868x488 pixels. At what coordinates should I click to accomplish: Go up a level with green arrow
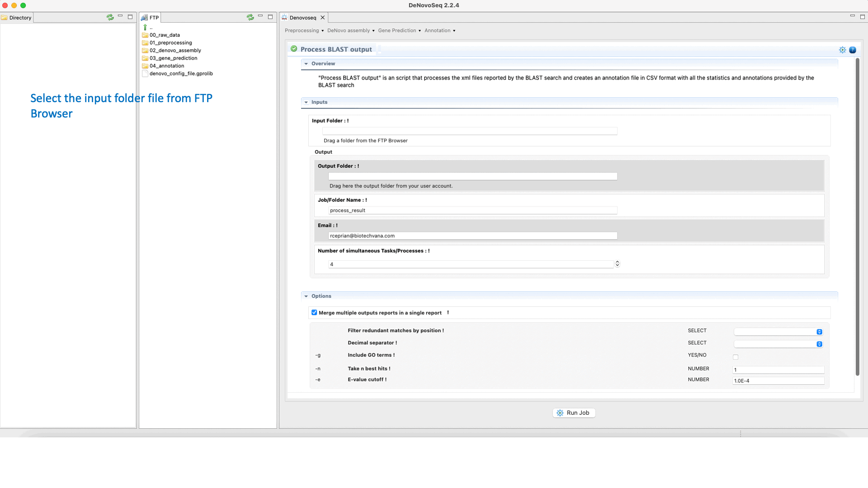pos(145,28)
